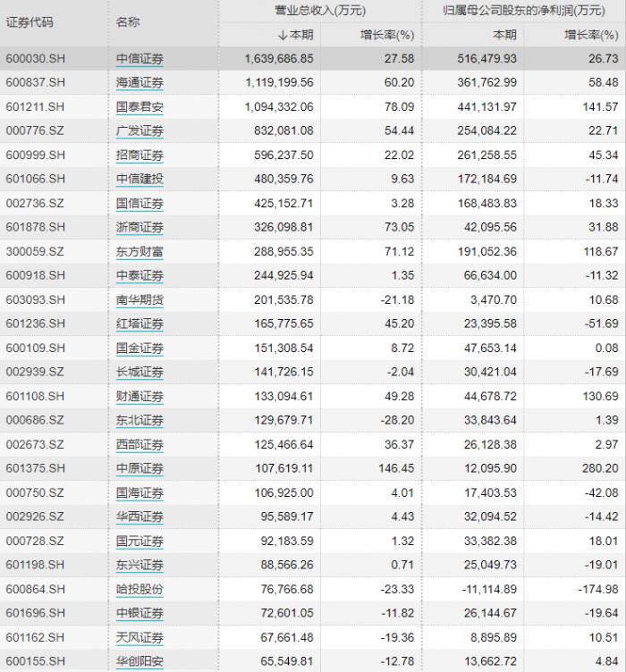The width and height of the screenshot is (626, 672).
Task: Click revenue value 107,619.11
Action: (284, 468)
